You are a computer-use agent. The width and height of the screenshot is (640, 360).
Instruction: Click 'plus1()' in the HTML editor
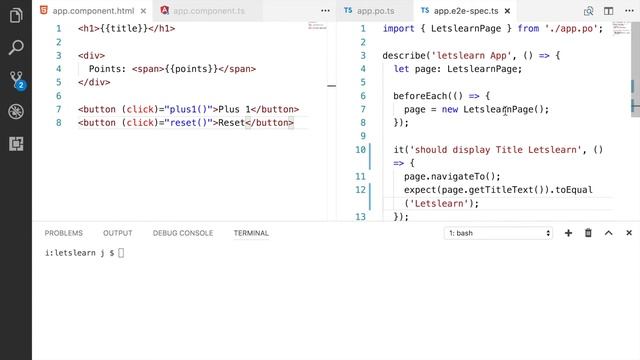[188, 109]
